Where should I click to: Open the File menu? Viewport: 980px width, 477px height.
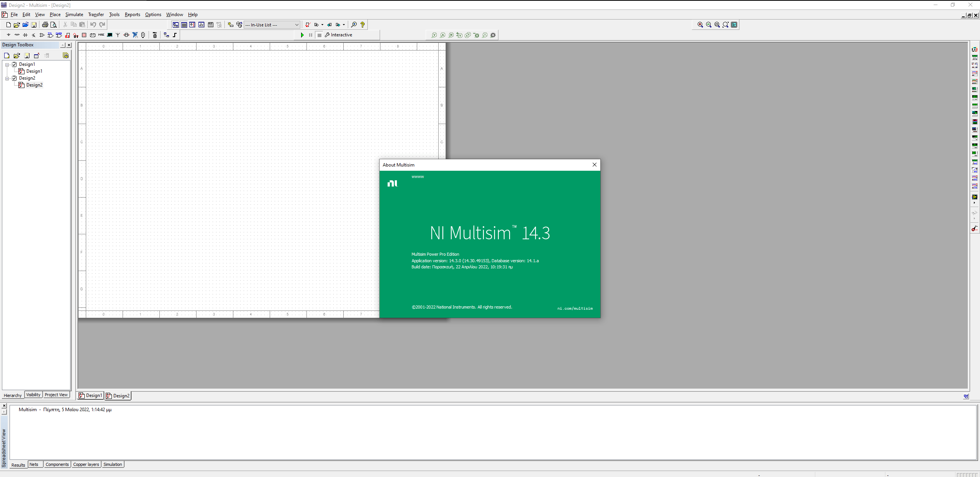point(14,15)
